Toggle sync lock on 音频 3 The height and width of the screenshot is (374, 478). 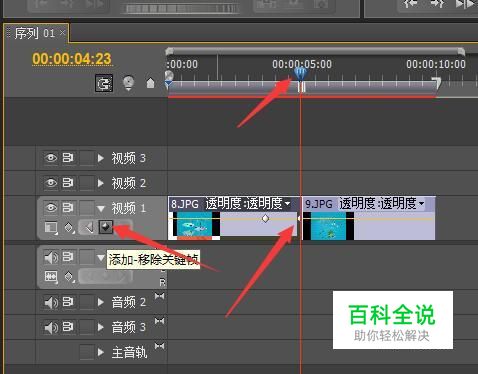(x=68, y=327)
